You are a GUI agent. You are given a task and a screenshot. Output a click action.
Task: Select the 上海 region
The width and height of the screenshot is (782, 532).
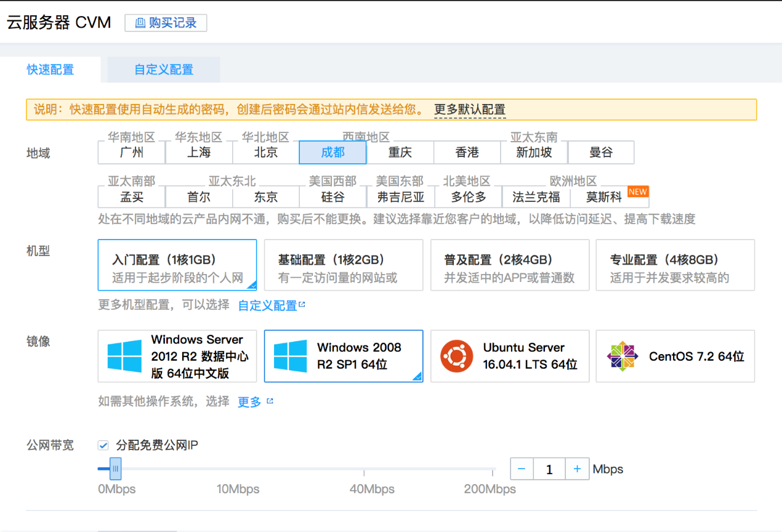(x=199, y=152)
